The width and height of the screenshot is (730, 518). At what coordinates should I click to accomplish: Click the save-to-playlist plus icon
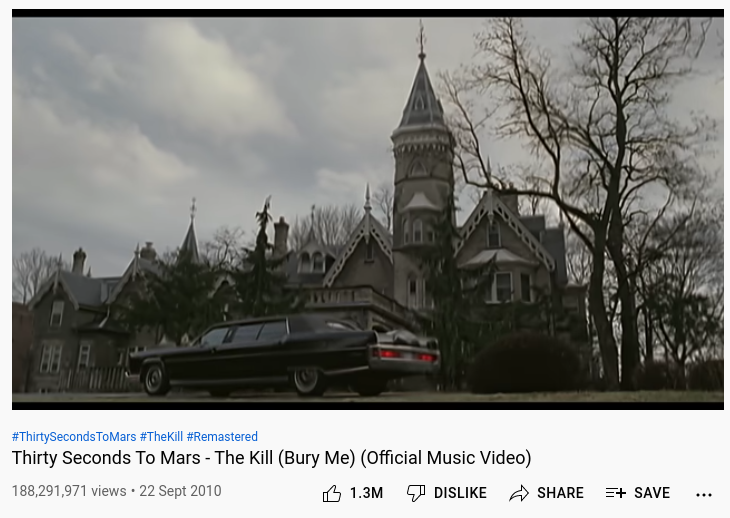[x=616, y=492]
